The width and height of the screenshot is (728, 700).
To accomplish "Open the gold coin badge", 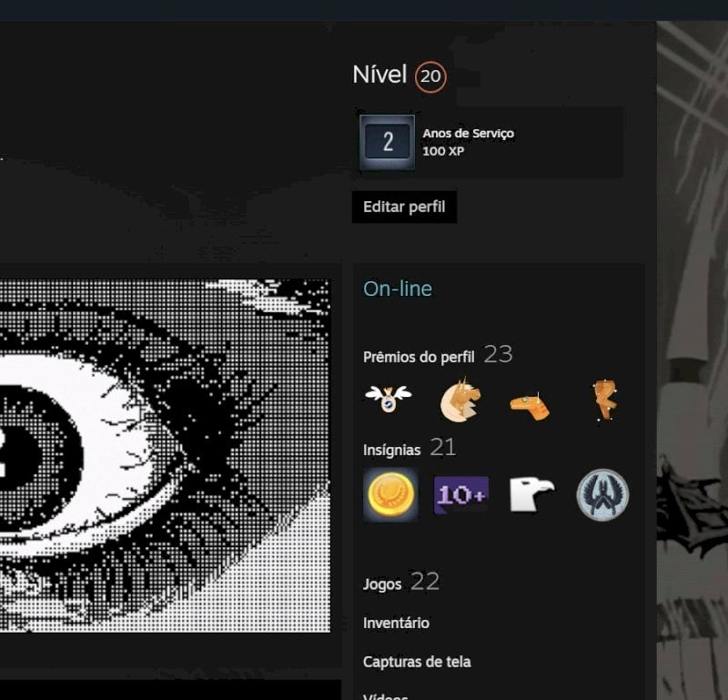I will (x=390, y=494).
